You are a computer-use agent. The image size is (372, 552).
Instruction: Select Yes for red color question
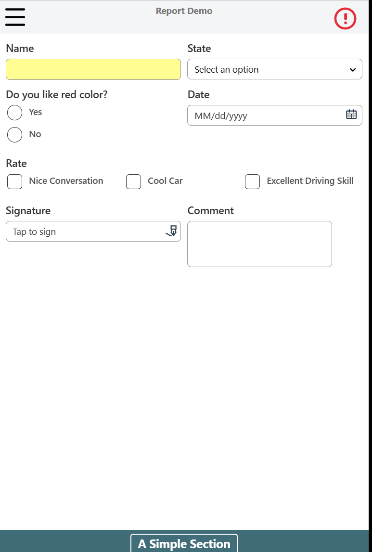pos(14,113)
